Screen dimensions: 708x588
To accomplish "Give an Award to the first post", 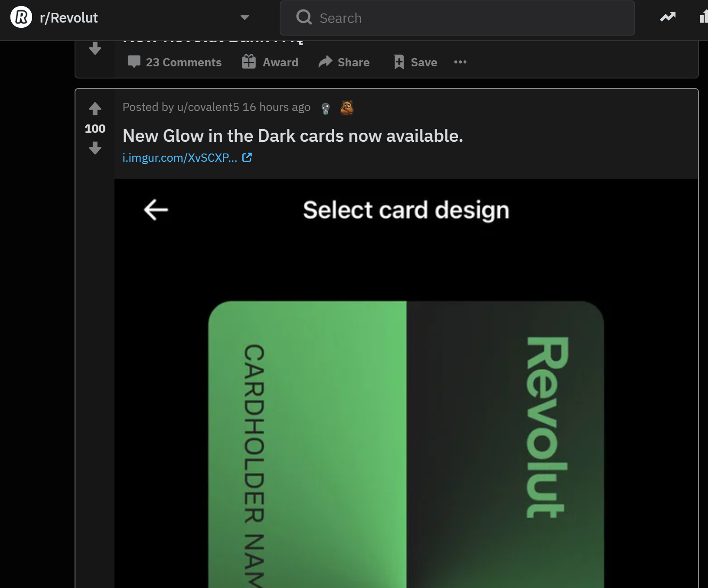I will tap(270, 62).
